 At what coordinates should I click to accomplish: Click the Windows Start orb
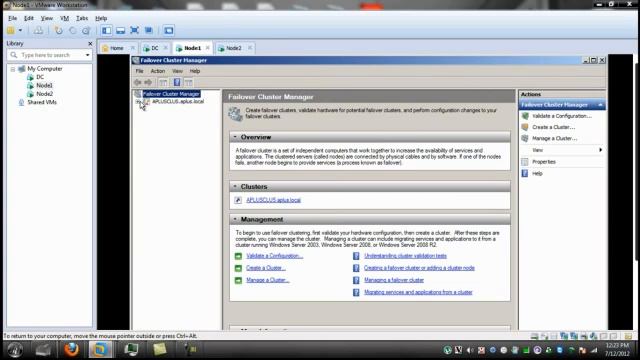pos(15,350)
